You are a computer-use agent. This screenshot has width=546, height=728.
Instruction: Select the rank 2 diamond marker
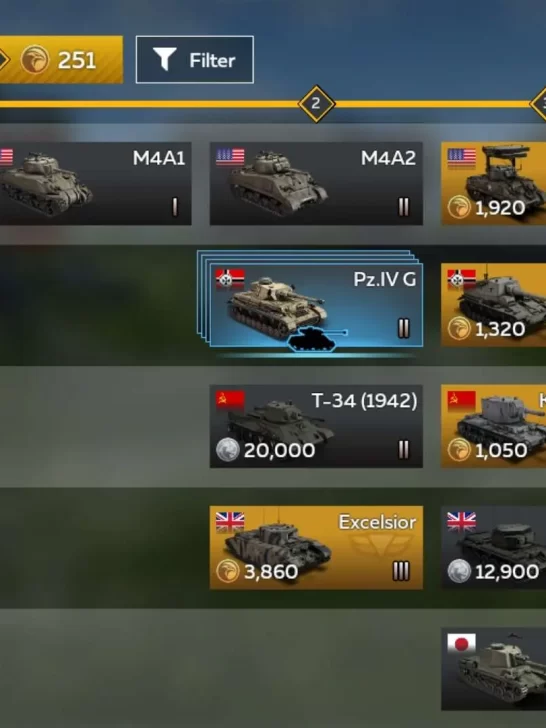[x=316, y=104]
